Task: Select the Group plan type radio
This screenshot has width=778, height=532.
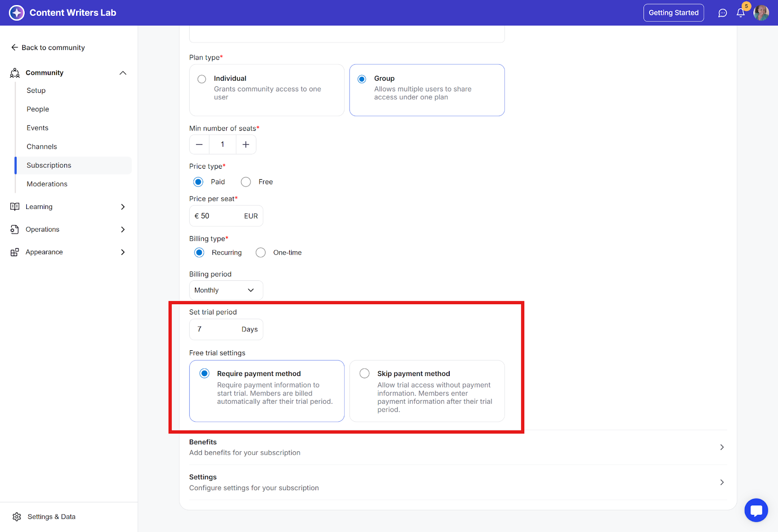Action: 362,79
